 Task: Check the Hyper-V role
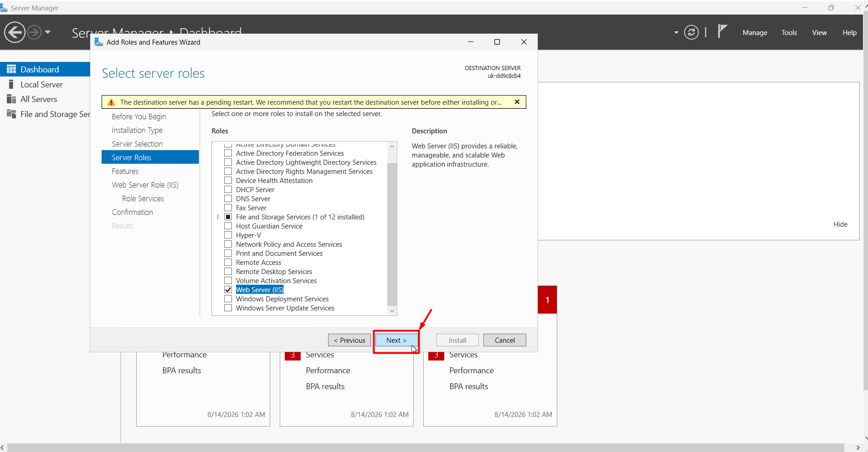[228, 235]
